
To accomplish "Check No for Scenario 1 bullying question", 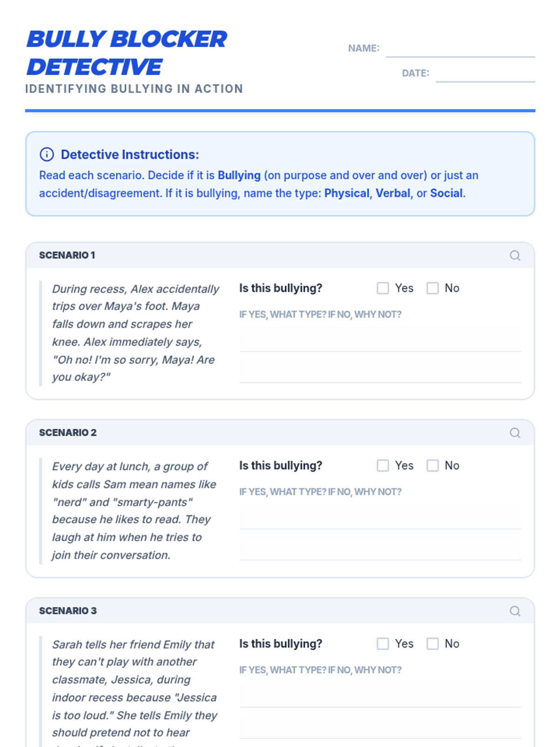I will pyautogui.click(x=433, y=288).
